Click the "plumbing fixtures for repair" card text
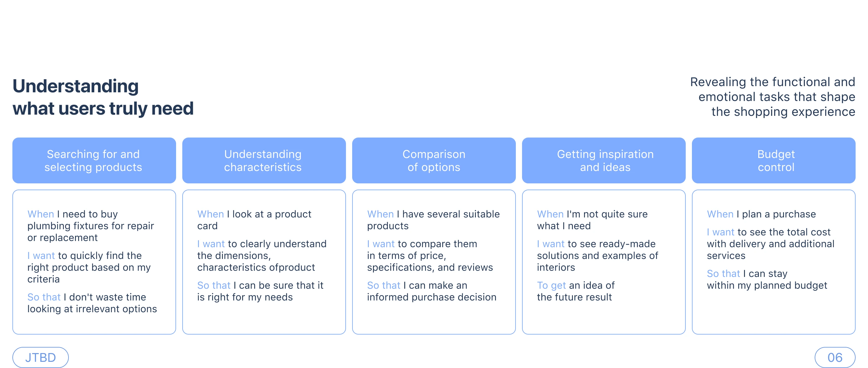868x368 pixels. click(x=91, y=226)
